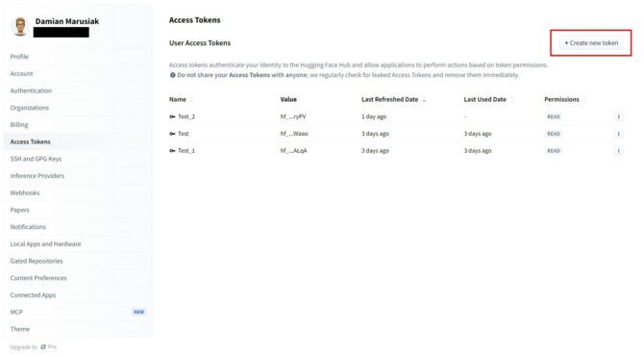Click the token value hf_...ryPV

pyautogui.click(x=293, y=116)
